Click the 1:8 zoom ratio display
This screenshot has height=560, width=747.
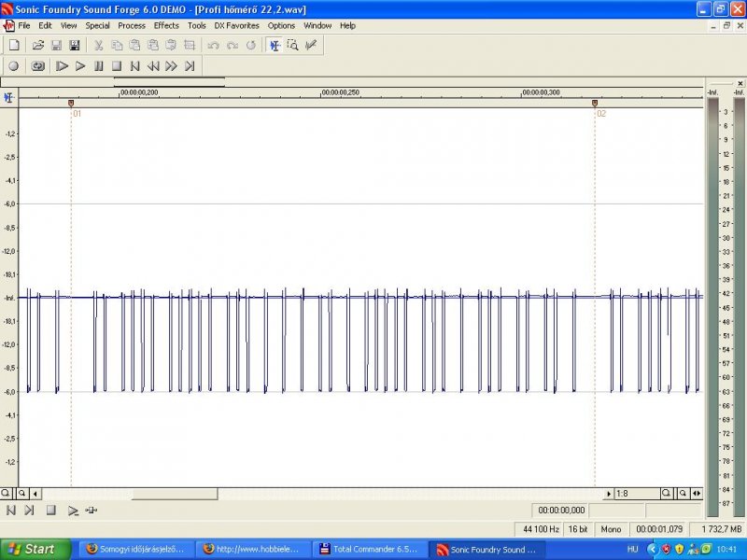pyautogui.click(x=637, y=494)
